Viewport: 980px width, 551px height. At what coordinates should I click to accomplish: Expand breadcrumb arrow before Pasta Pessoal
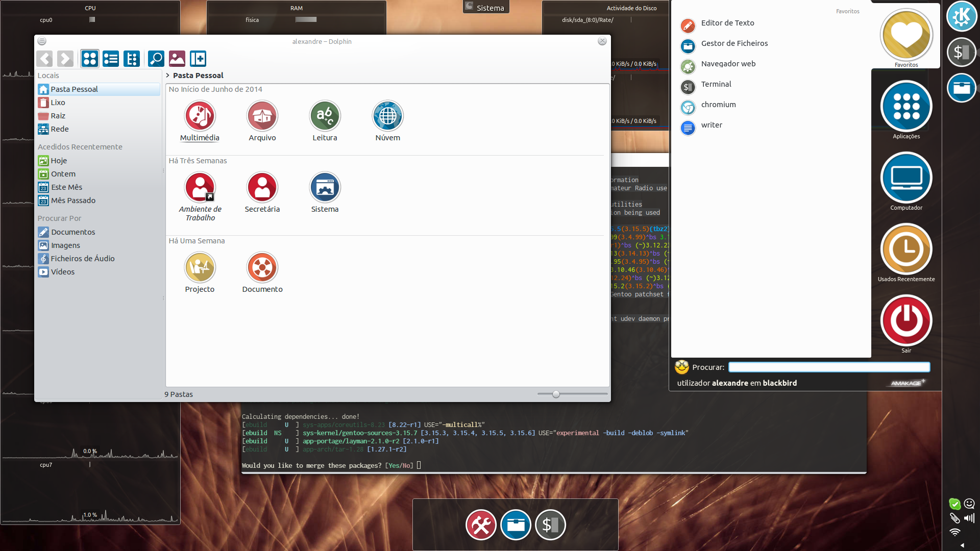[x=167, y=76]
